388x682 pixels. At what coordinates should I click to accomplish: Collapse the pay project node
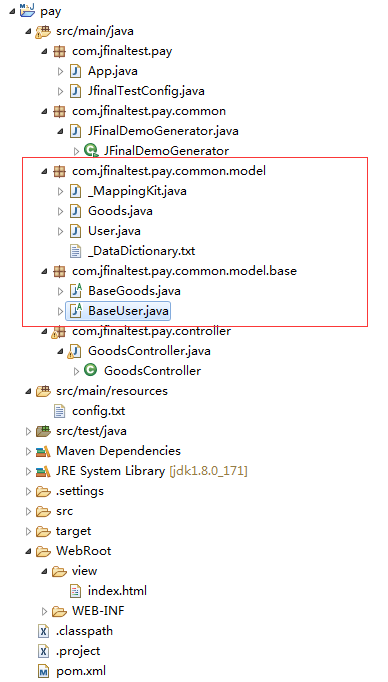12,12
